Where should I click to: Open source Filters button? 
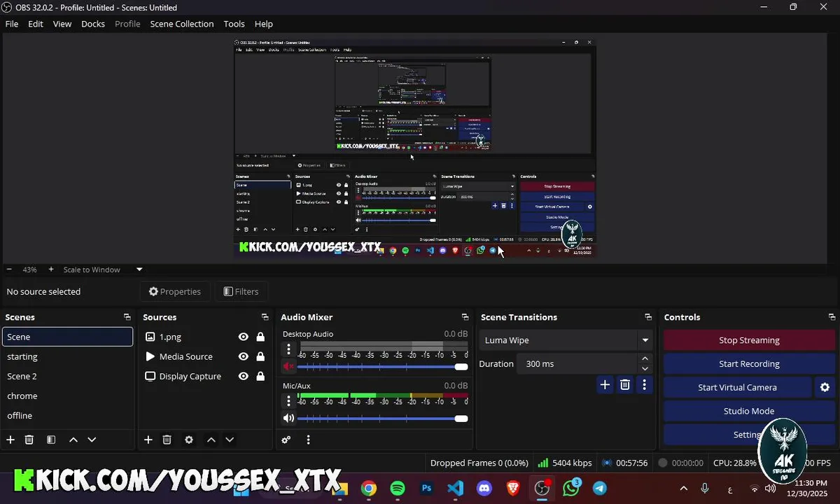pos(241,291)
